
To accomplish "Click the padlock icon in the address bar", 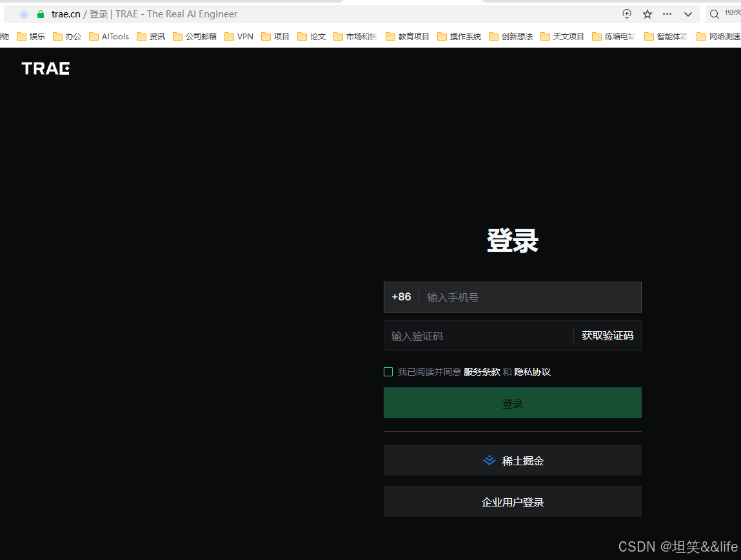I will [40, 14].
